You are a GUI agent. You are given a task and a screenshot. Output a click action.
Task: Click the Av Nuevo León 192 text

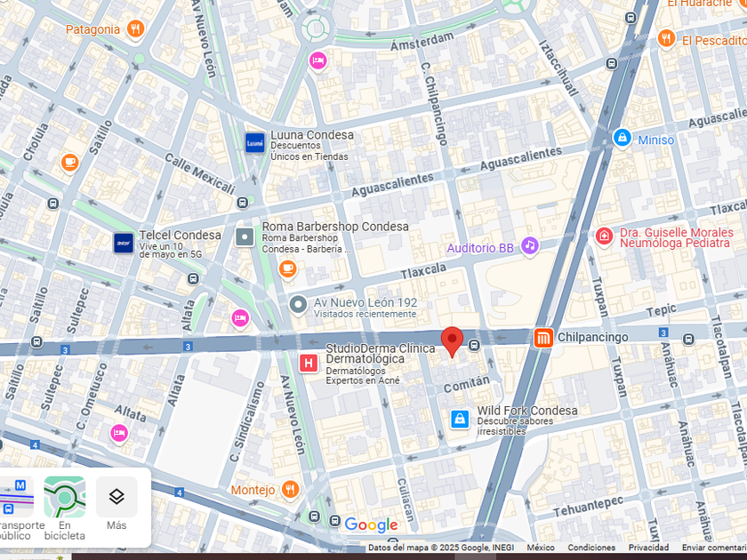(x=365, y=303)
